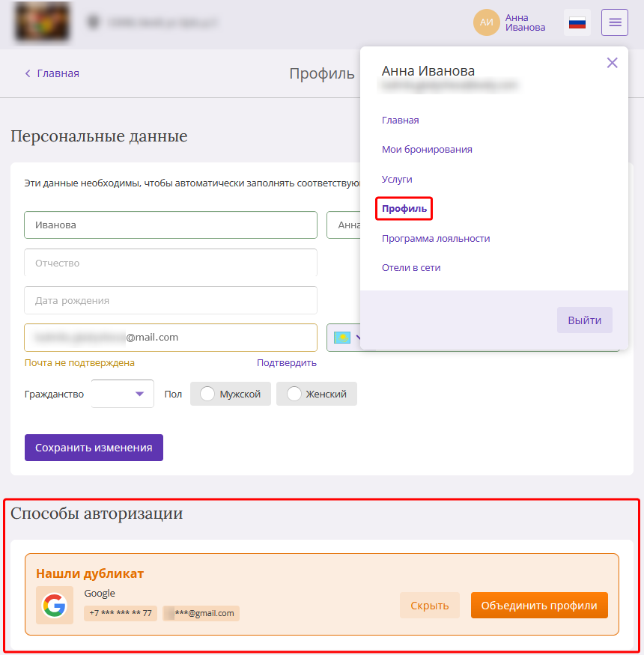Screen dimensions: 644x655
Task: Click the Скрыть button
Action: (430, 606)
